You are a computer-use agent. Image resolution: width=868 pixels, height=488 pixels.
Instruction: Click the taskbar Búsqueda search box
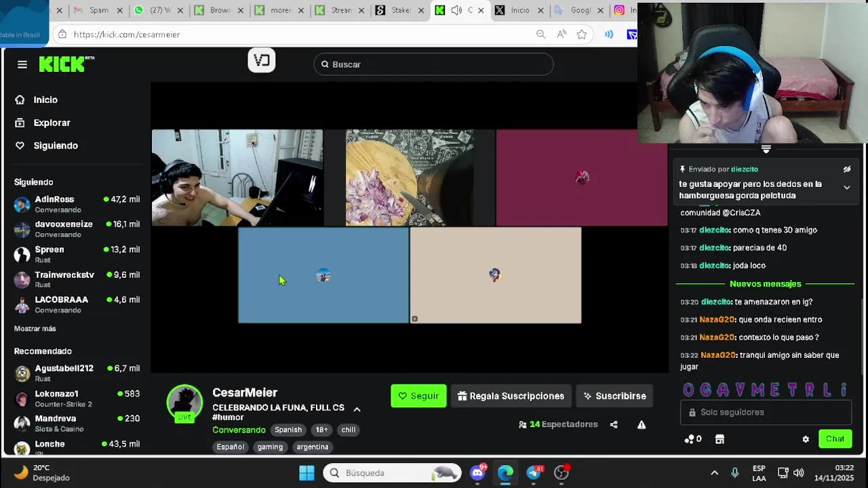point(392,472)
